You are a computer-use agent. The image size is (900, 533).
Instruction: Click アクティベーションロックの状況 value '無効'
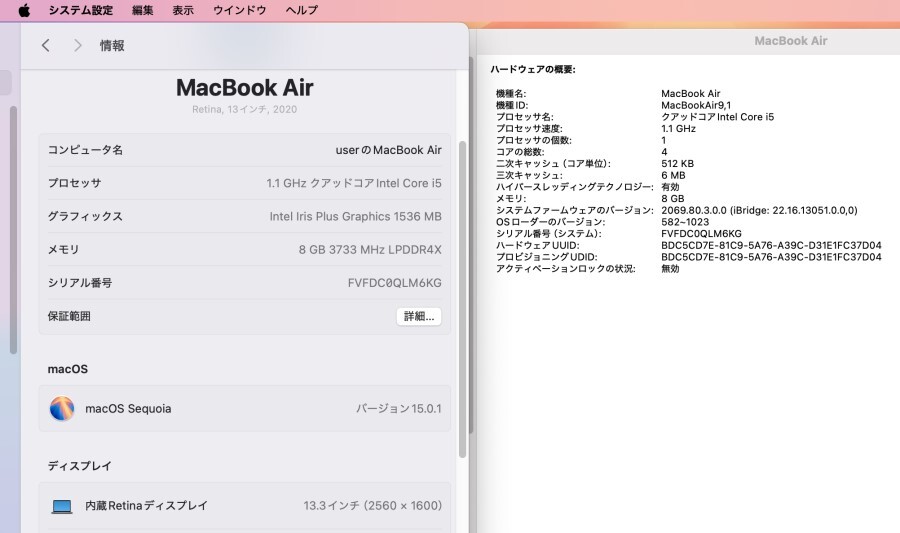[x=670, y=269]
